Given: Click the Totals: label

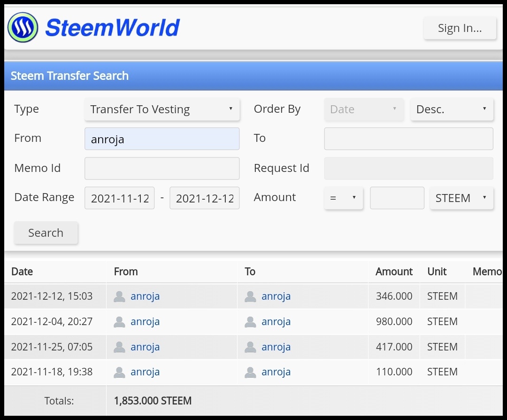Looking at the screenshot, I should click(x=59, y=401).
